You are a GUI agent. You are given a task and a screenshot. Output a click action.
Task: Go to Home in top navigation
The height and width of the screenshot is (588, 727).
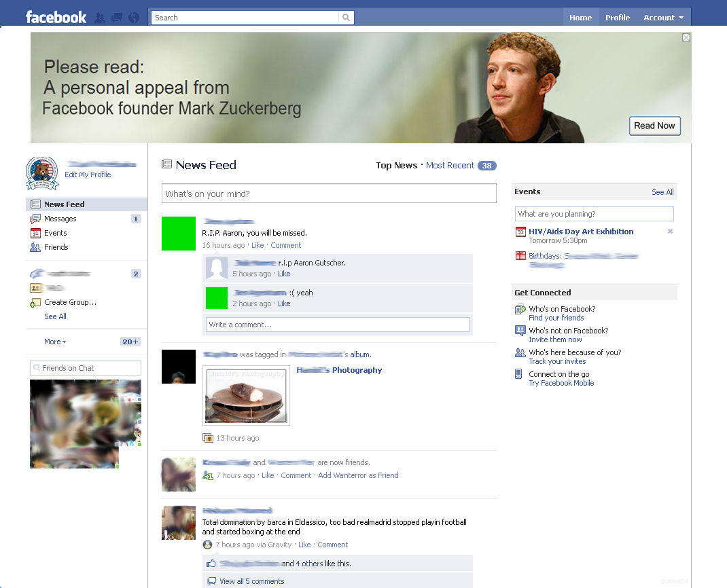tap(580, 18)
